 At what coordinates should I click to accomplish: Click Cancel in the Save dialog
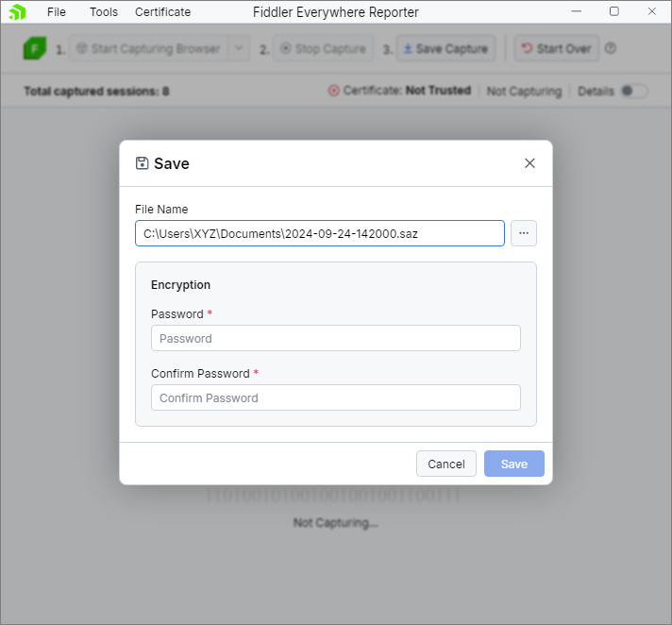pos(446,464)
